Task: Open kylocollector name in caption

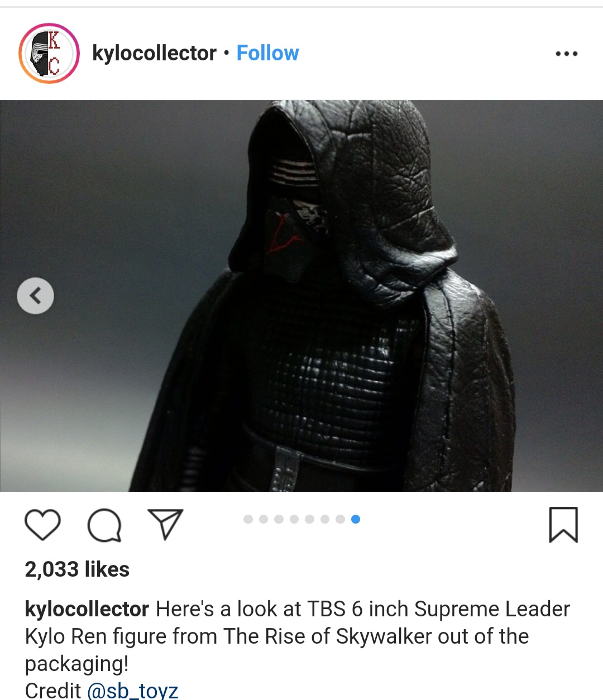Action: pos(87,609)
